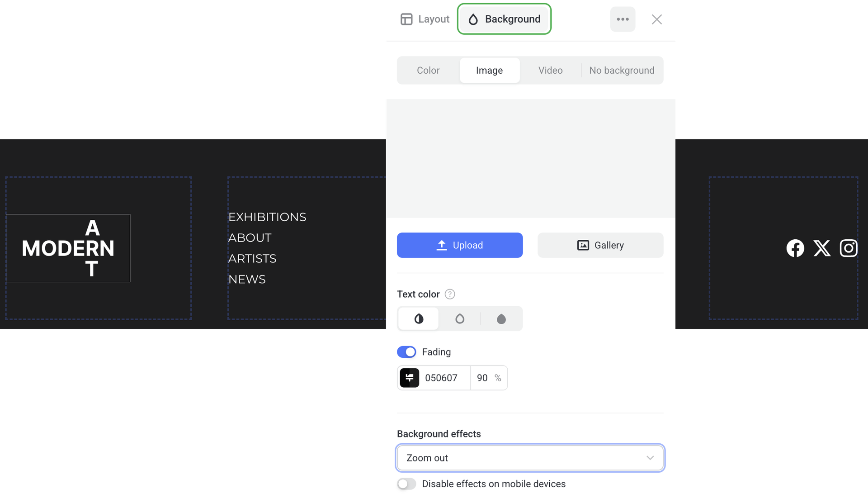868x503 pixels.
Task: Click the blue Upload button
Action: pos(460,245)
